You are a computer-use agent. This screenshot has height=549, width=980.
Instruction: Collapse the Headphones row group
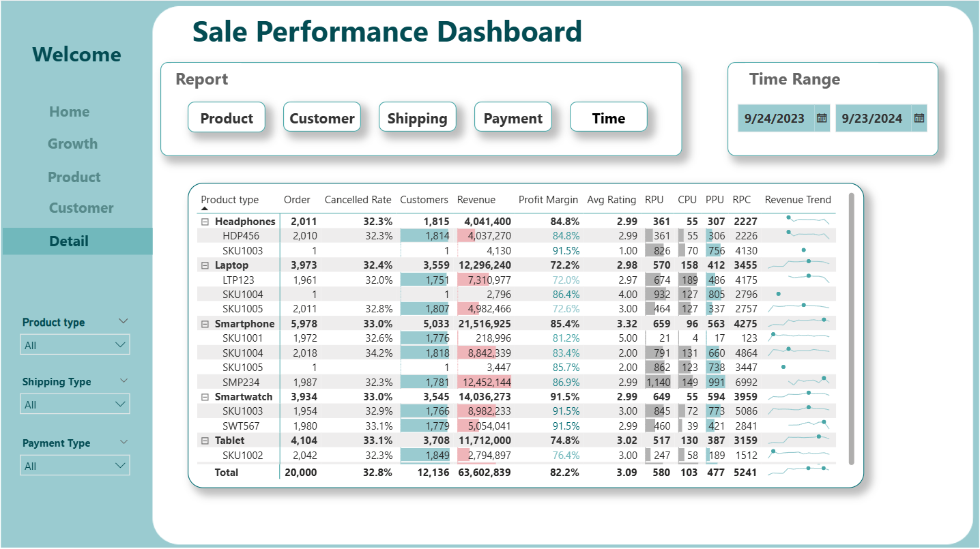coord(205,222)
